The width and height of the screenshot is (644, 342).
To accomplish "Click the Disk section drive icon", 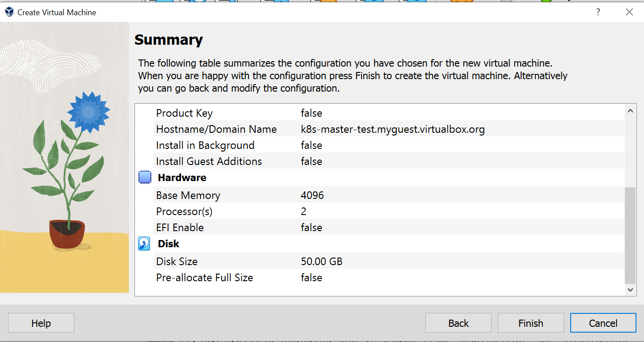I will pos(144,244).
